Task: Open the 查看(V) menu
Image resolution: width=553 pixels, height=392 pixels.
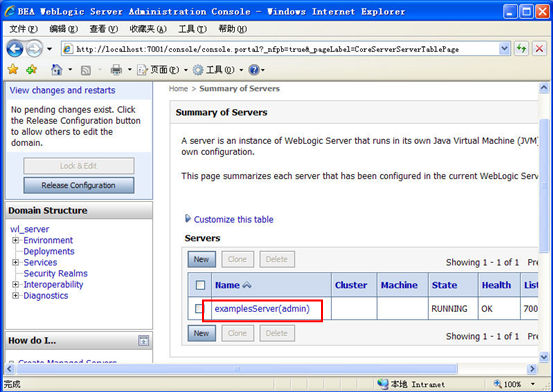Action: pos(104,29)
